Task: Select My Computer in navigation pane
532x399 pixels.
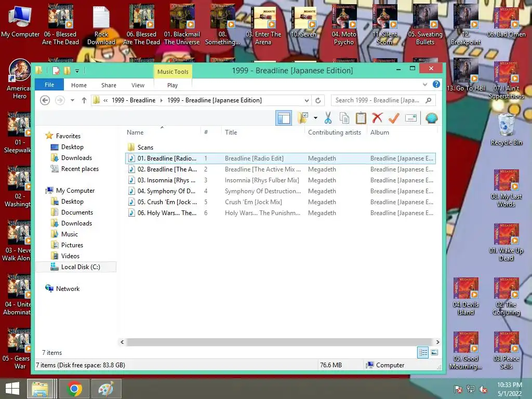Action: pos(75,190)
